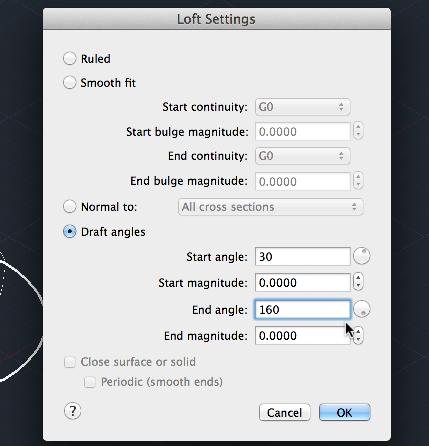Click the Start bulge magnitude stepper
The width and height of the screenshot is (429, 446).
[358, 131]
